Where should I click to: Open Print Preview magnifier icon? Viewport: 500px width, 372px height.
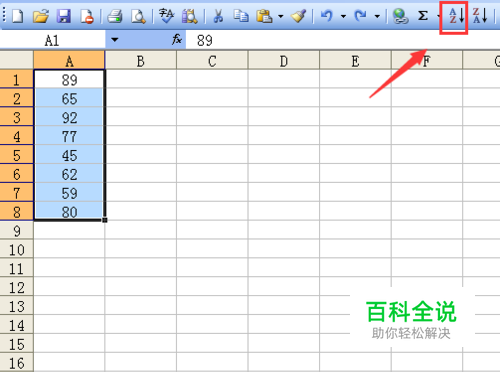point(138,16)
